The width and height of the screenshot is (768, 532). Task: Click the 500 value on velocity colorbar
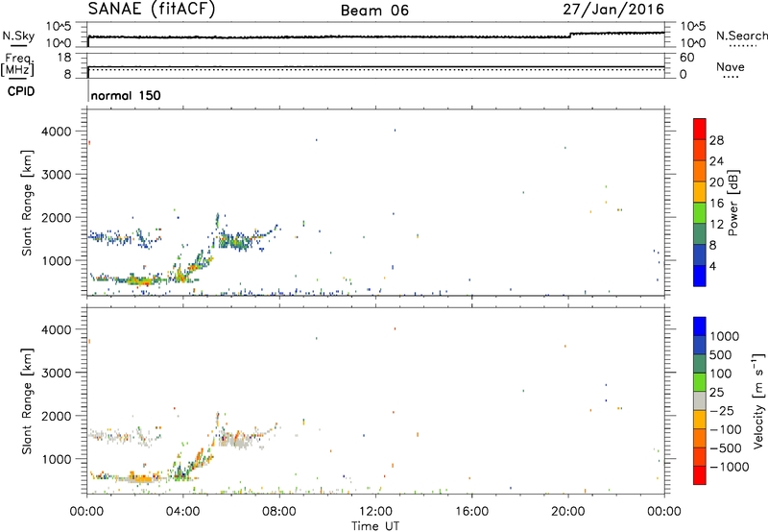721,354
